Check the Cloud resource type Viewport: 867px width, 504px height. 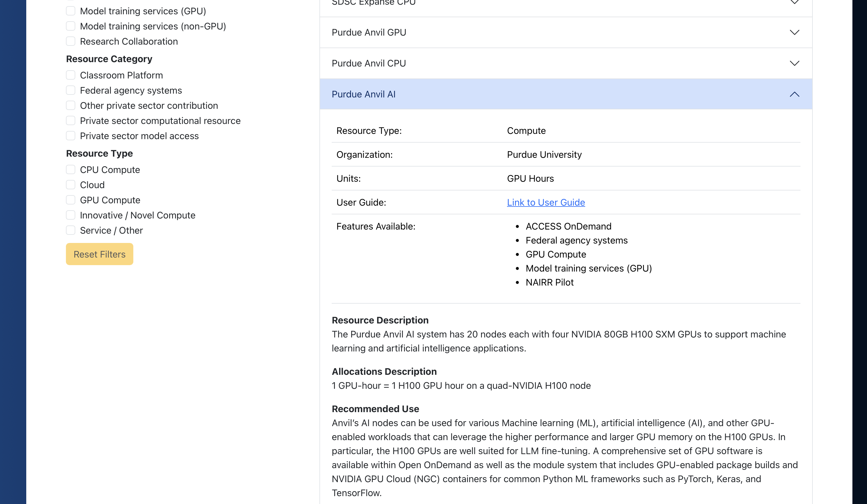(x=71, y=185)
